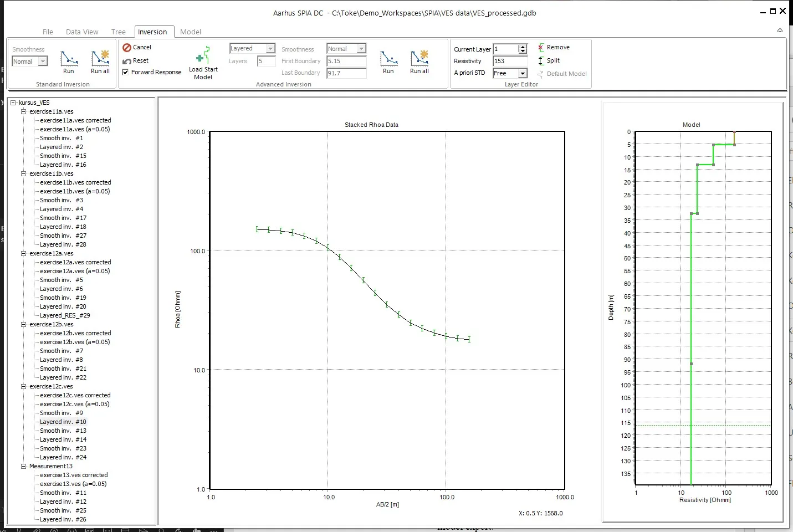The width and height of the screenshot is (793, 532).
Task: Open the Model ribbon tab
Action: (x=191, y=32)
